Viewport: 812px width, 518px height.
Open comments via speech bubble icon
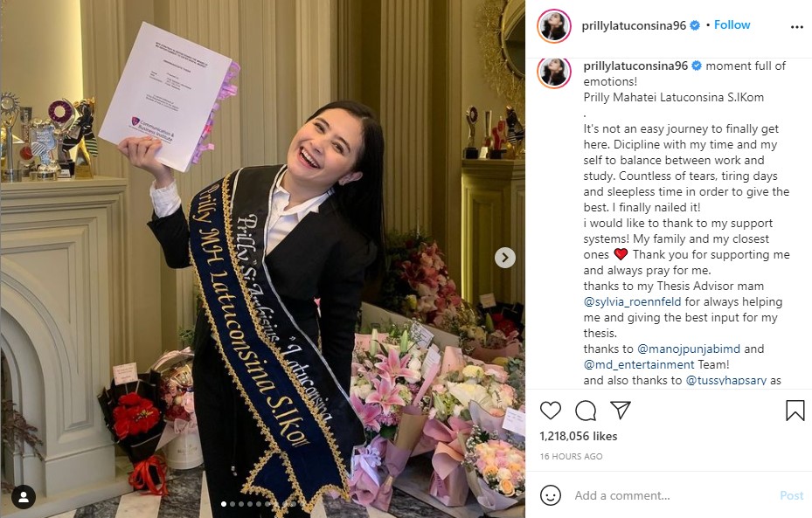585,411
